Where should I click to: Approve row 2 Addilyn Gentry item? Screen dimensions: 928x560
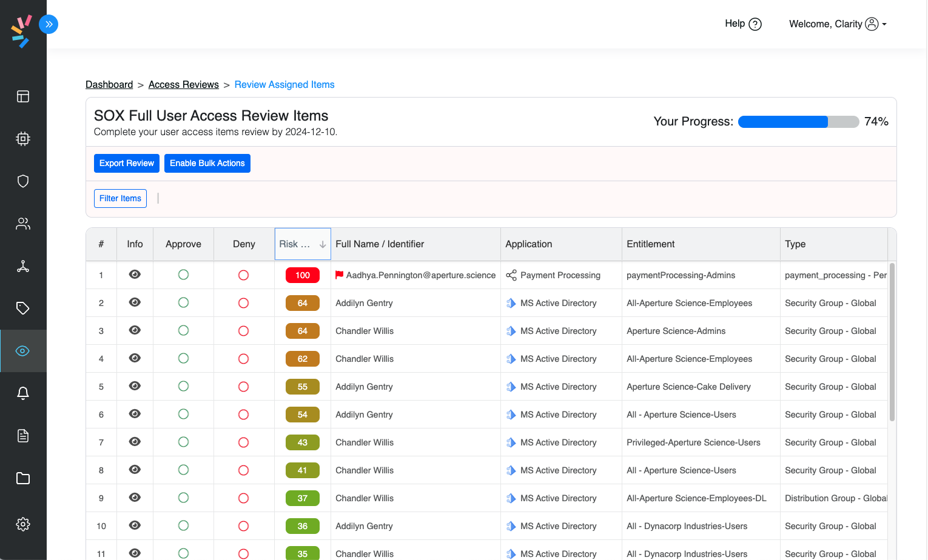183,302
